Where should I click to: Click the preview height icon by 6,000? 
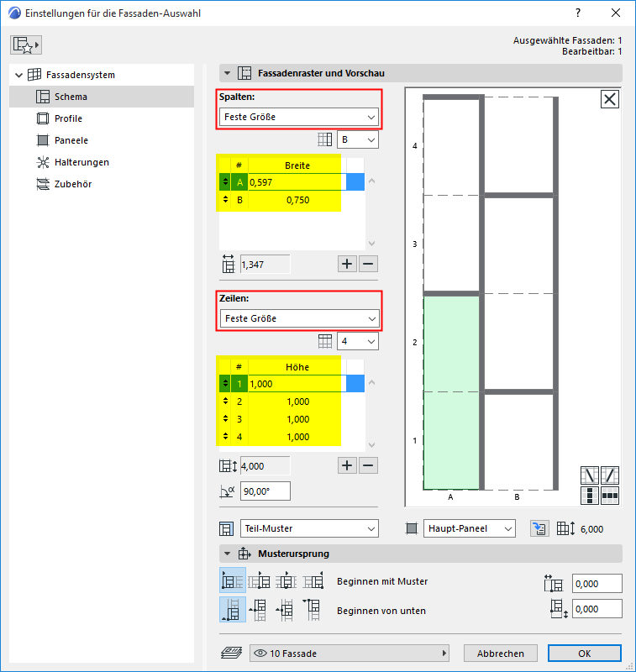(x=565, y=529)
